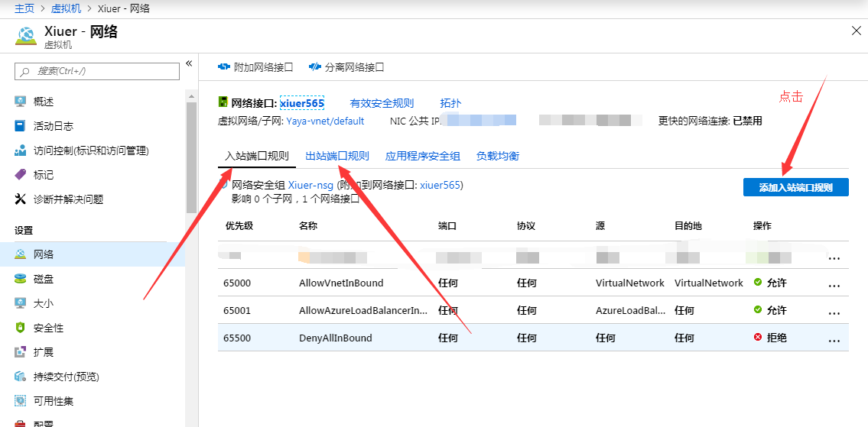
Task: Click 添加入站端口规则 button
Action: click(795, 187)
